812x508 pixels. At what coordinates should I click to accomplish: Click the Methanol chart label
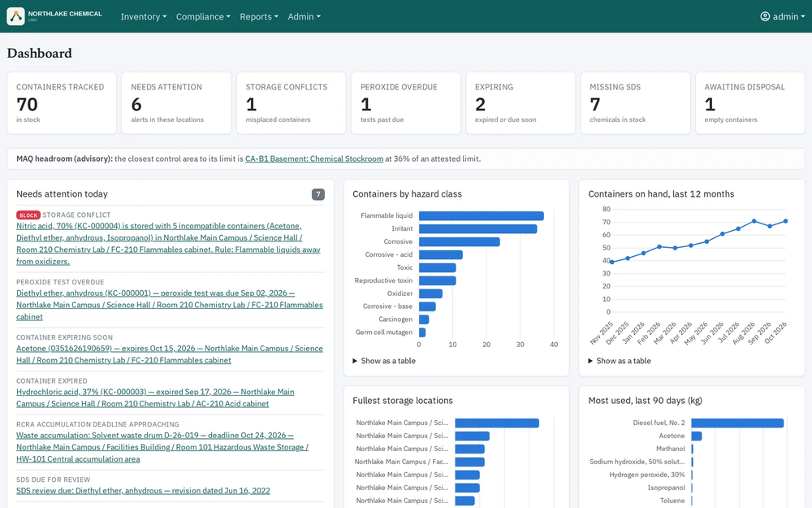click(x=671, y=449)
